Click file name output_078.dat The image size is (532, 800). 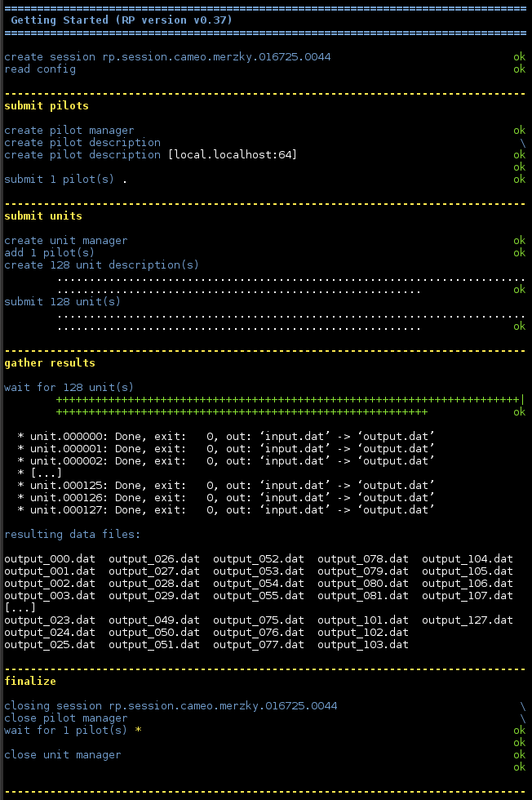click(363, 558)
